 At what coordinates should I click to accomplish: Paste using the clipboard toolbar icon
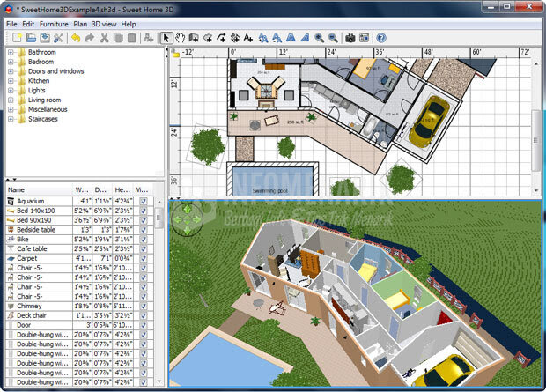[131, 38]
